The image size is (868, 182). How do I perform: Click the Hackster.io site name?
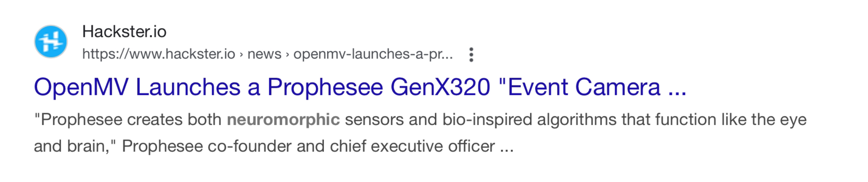coord(124,32)
